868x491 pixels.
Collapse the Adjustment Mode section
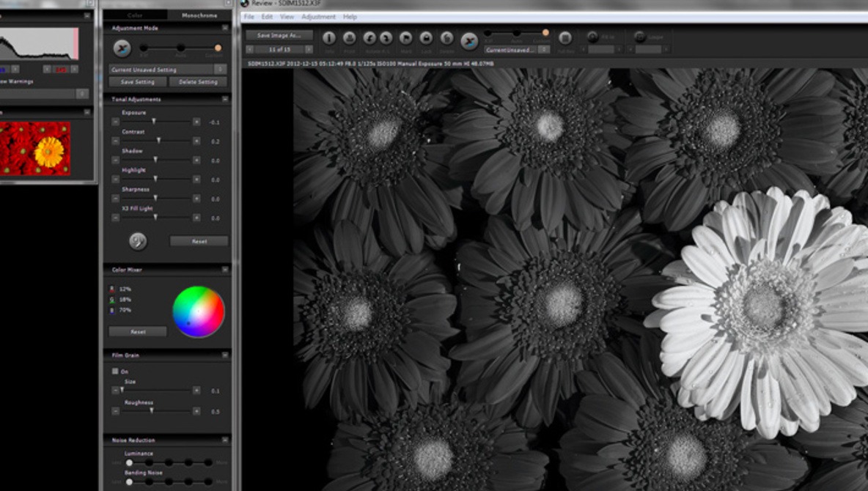tap(225, 28)
